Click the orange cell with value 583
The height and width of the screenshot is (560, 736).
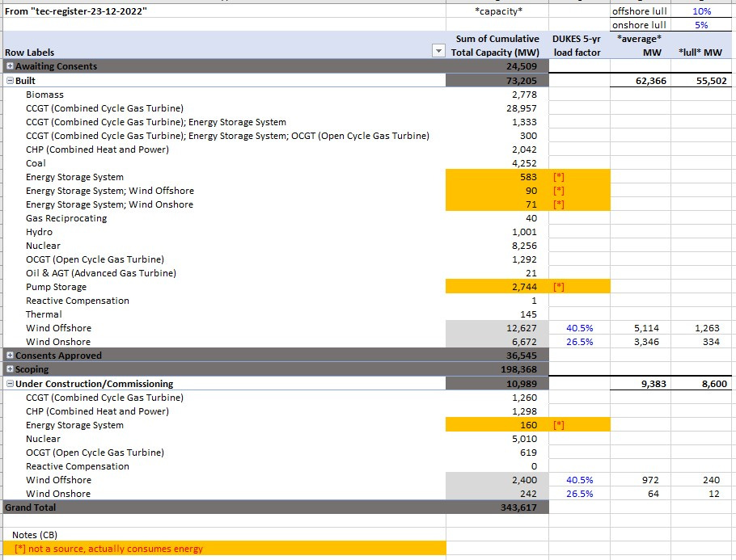tap(497, 177)
